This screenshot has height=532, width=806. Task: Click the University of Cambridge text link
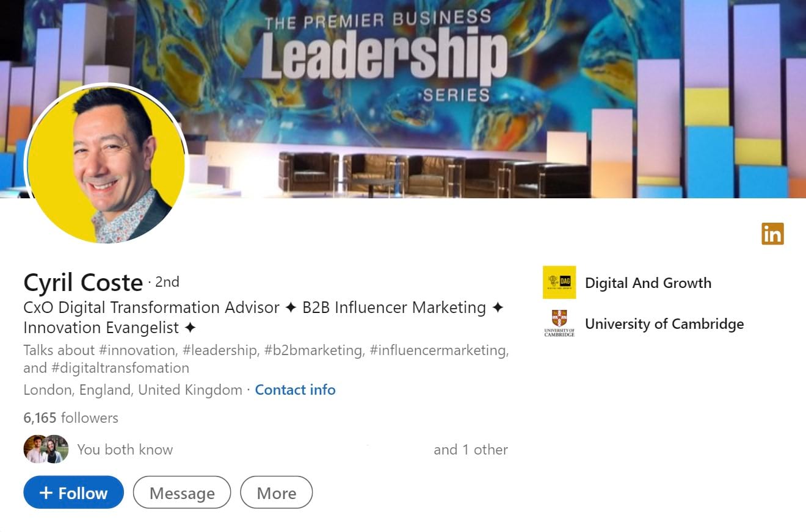[x=664, y=323]
